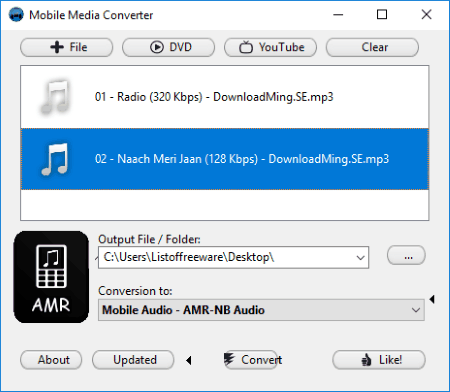This screenshot has width=450, height=392.
Task: Open the Conversion to format dropdown
Action: click(261, 310)
